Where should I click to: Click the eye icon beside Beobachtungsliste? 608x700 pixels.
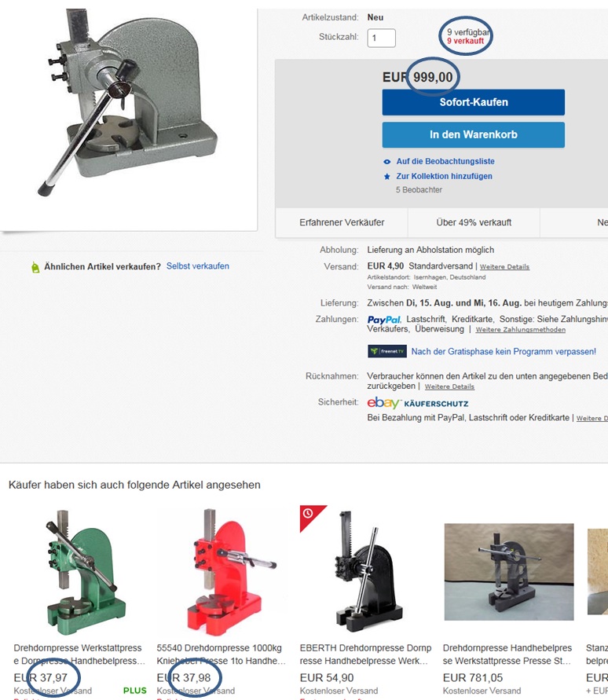click(x=387, y=162)
